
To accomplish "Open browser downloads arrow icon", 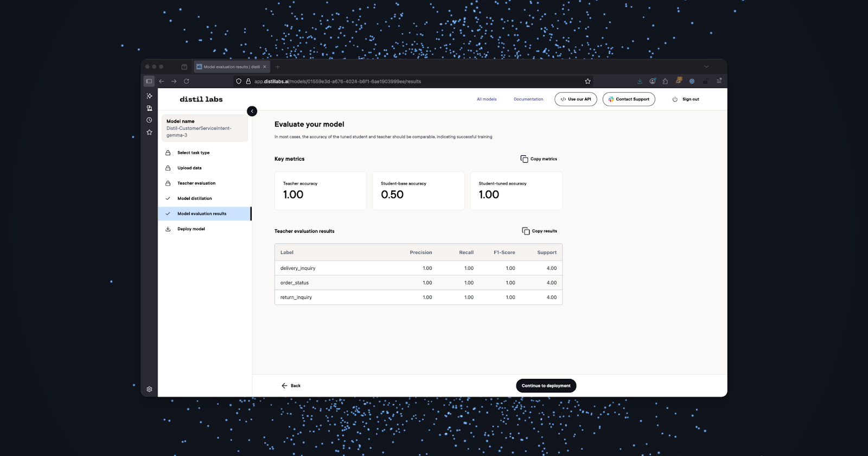I will 640,81.
